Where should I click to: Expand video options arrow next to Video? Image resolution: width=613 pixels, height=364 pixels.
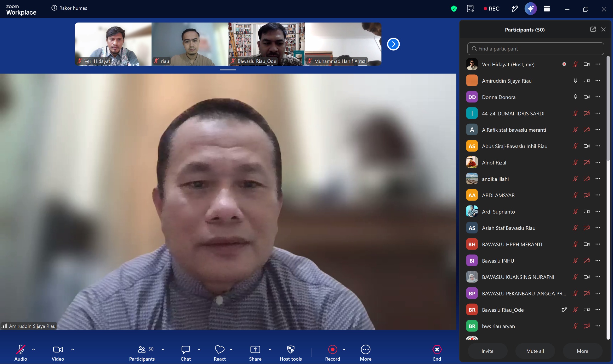click(x=73, y=350)
